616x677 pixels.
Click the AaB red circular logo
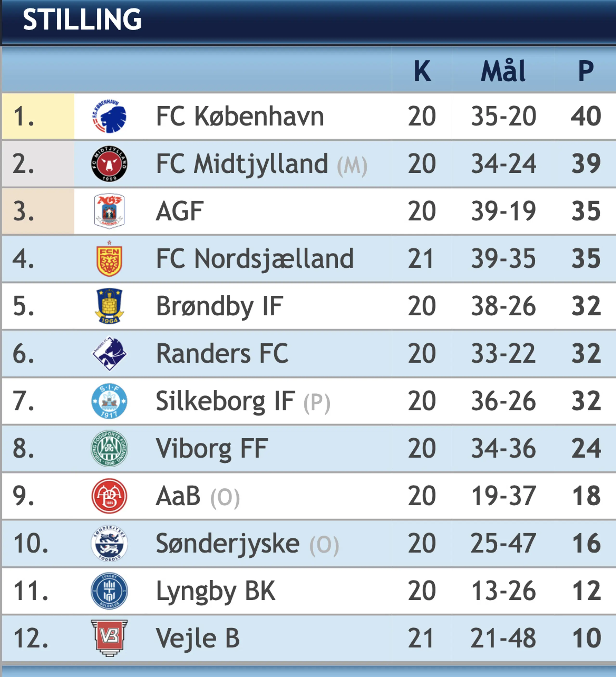109,496
